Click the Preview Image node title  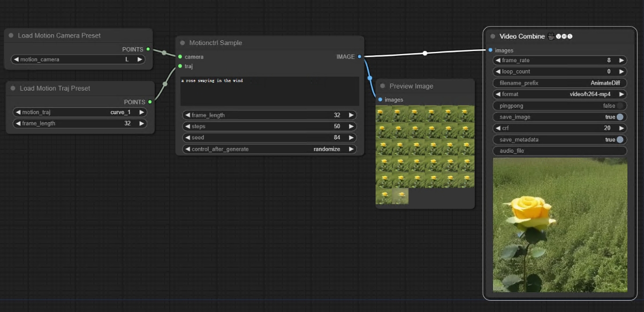[x=412, y=86]
